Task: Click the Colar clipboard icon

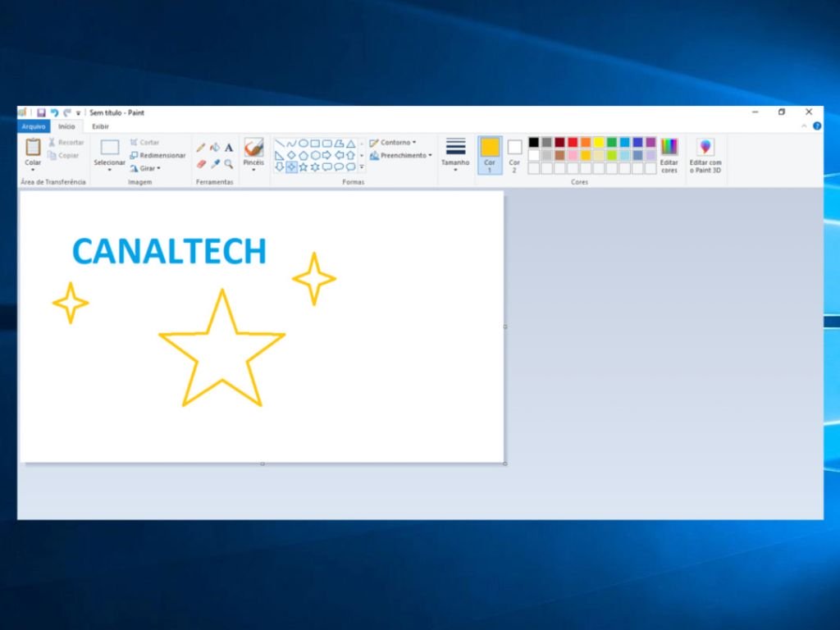Action: click(x=33, y=146)
